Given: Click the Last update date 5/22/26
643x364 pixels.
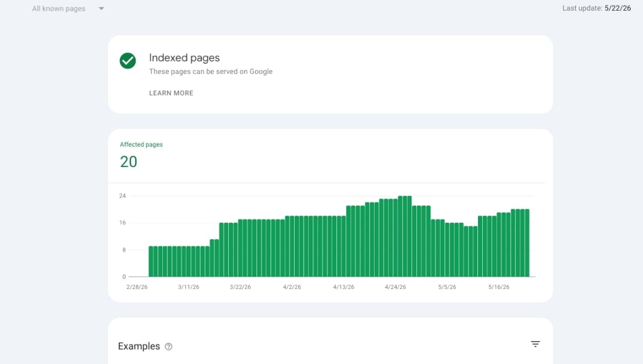Looking at the screenshot, I should point(618,9).
